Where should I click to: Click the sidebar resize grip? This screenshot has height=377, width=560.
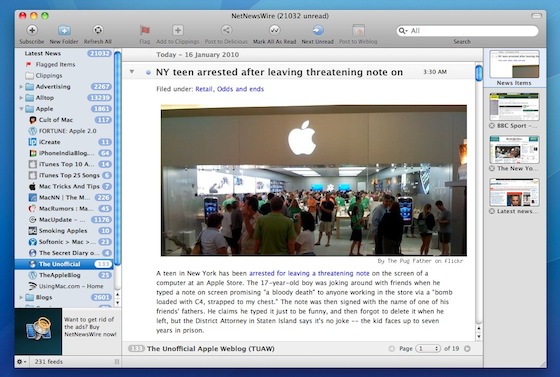[117, 362]
